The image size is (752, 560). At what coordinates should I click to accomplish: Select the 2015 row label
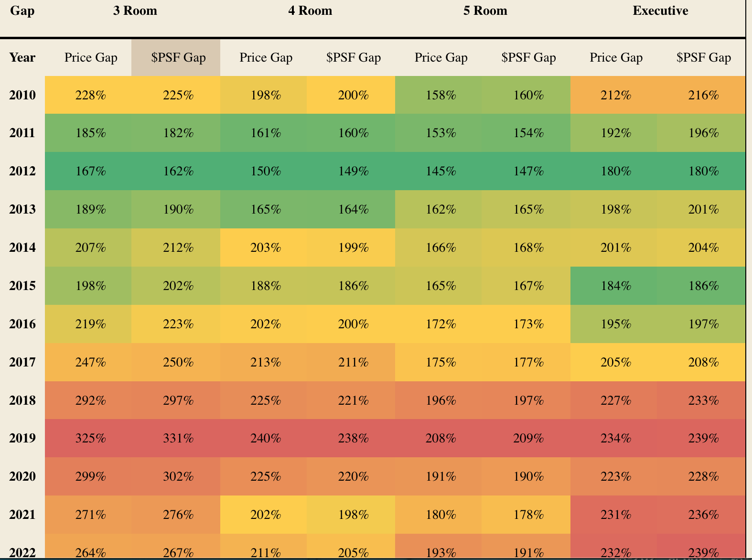click(22, 286)
